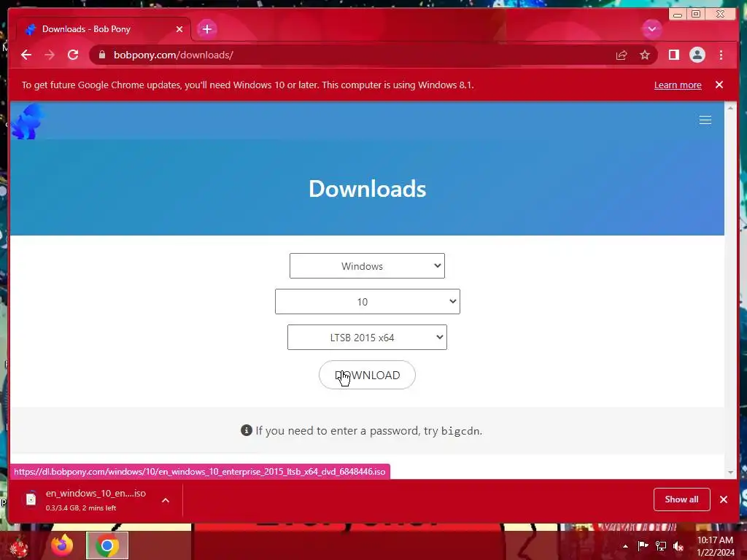Expand download item options chevron

(x=166, y=500)
